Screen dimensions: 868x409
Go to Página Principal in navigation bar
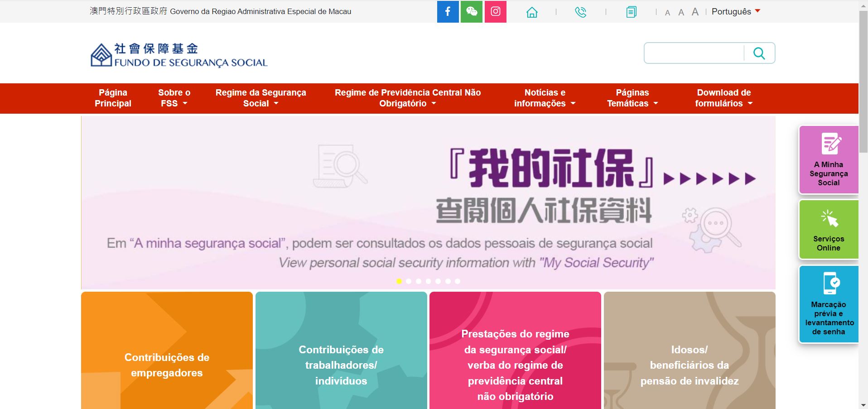[113, 98]
